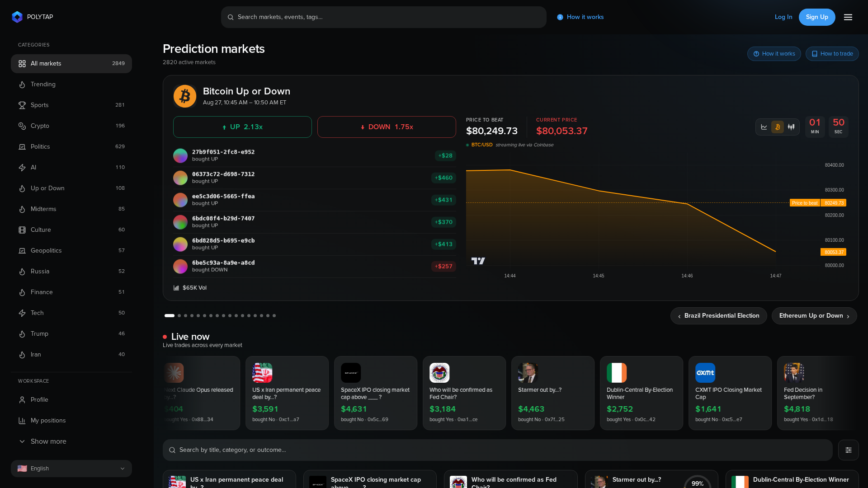Select the All markets category
The image size is (868, 488).
point(71,64)
